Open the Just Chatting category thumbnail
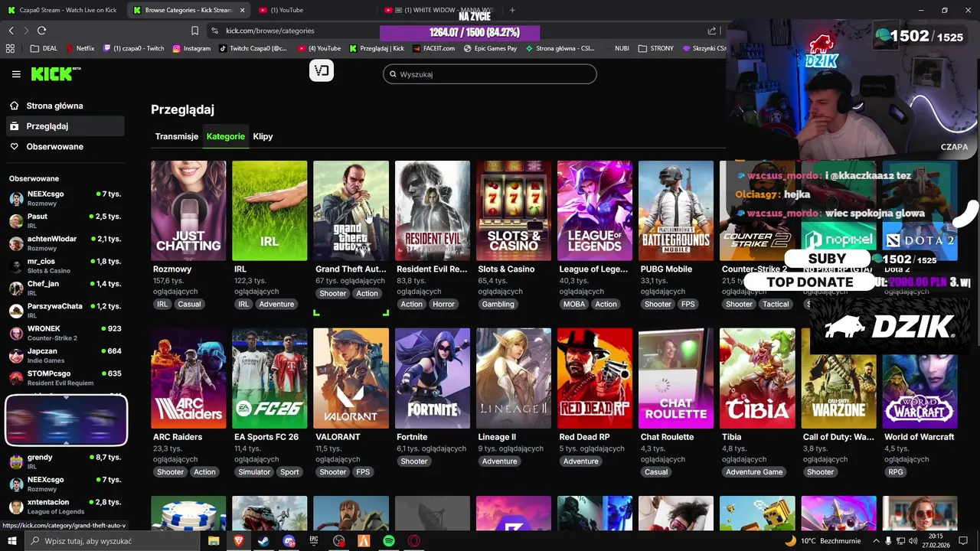The width and height of the screenshot is (980, 551). coord(188,210)
